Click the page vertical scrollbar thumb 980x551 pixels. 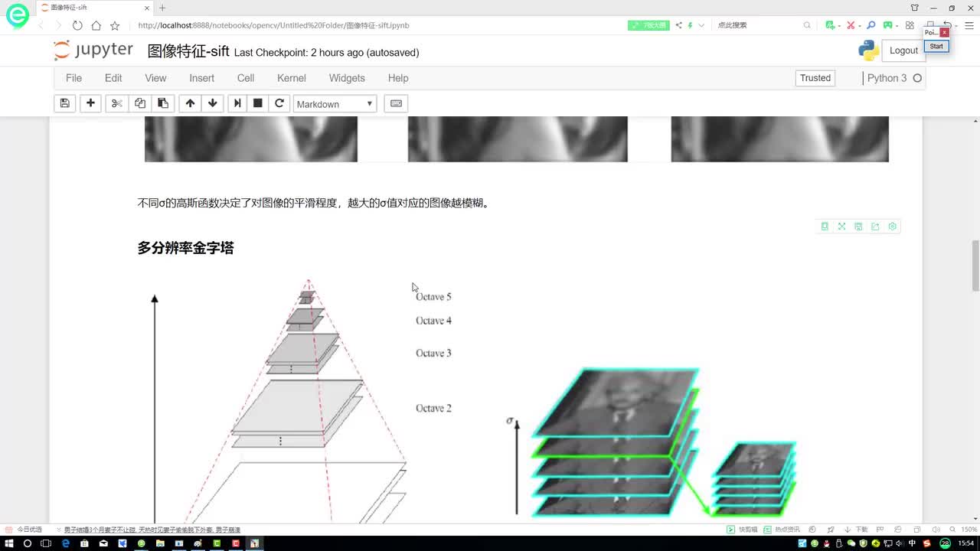(975, 266)
